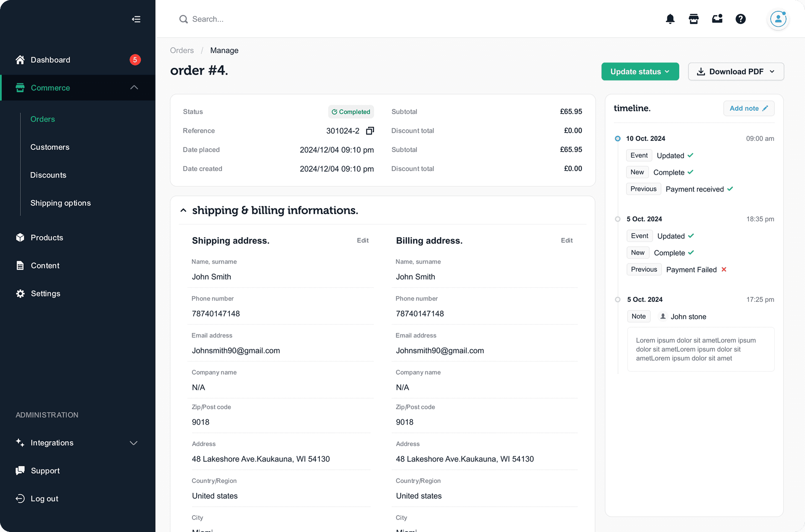805x532 pixels.
Task: Copy the order reference number
Action: (x=369, y=131)
